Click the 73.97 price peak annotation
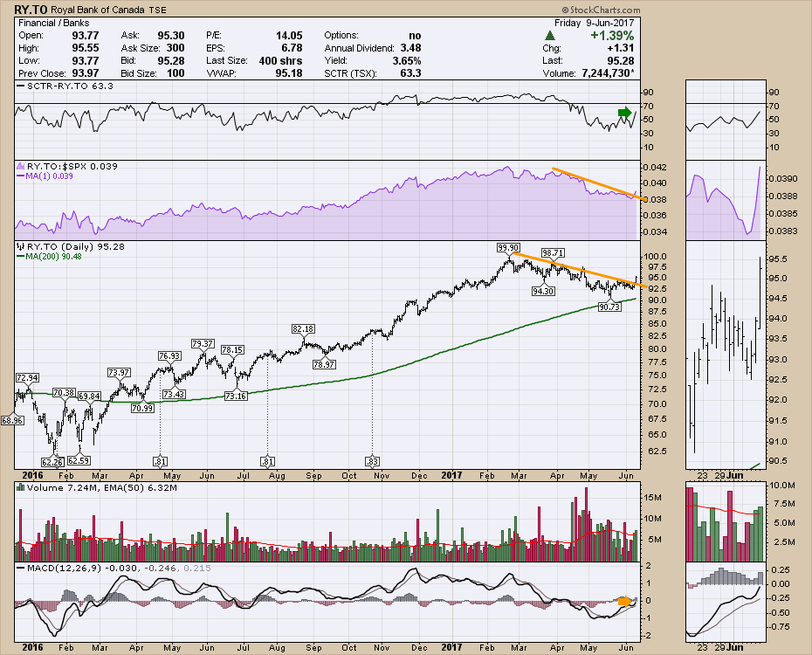This screenshot has height=655, width=812. pos(119,373)
